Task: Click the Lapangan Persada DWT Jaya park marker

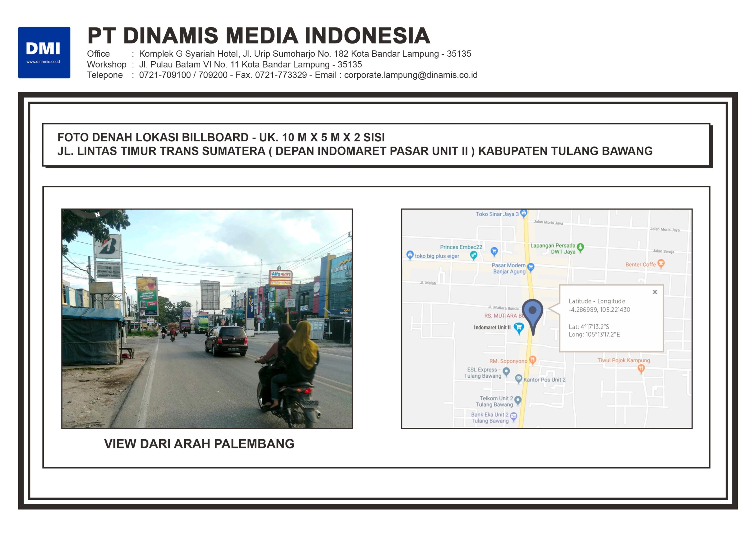Action: [580, 248]
